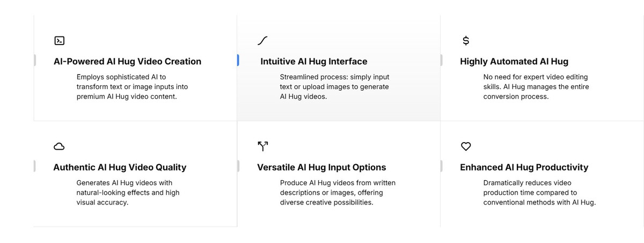Click the description about sophisticated AI transforming text
The height and width of the screenshot is (243, 644).
(132, 87)
